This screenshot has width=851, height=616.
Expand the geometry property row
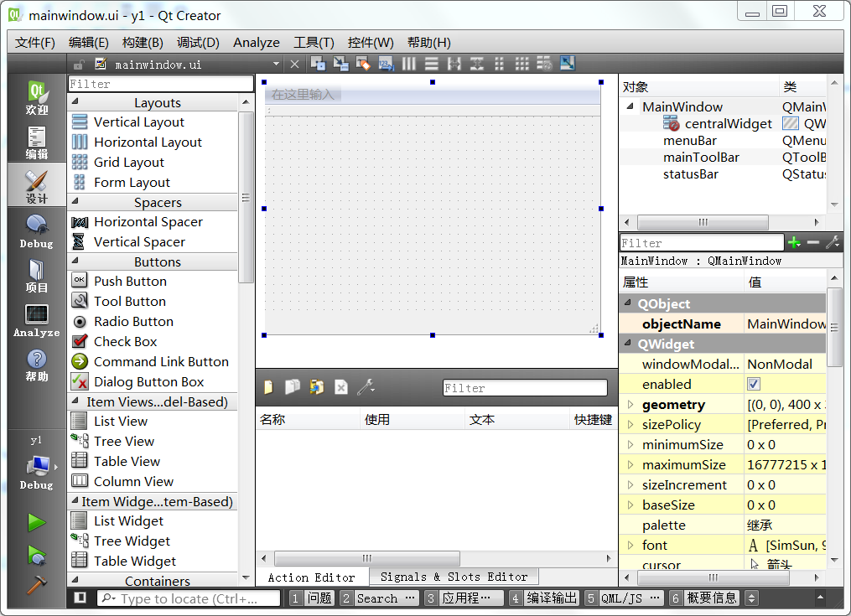point(630,405)
